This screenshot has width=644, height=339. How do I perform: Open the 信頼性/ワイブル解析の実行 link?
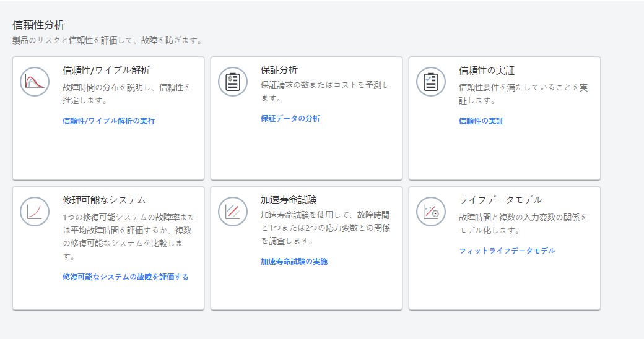[x=108, y=121]
